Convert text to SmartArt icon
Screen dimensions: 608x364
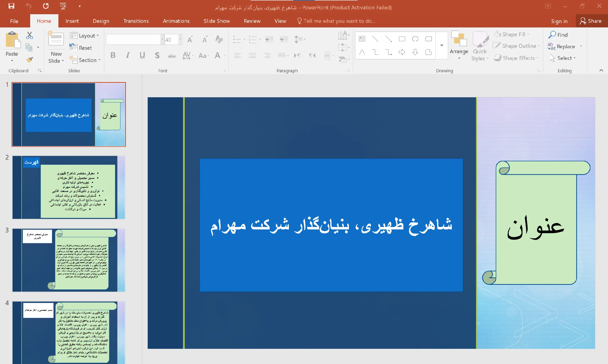tap(343, 59)
